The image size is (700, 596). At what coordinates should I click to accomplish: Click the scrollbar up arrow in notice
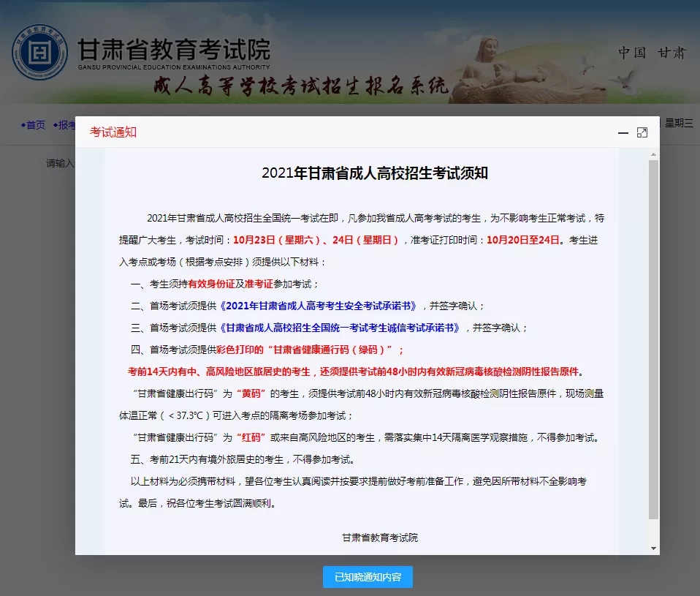(x=653, y=154)
